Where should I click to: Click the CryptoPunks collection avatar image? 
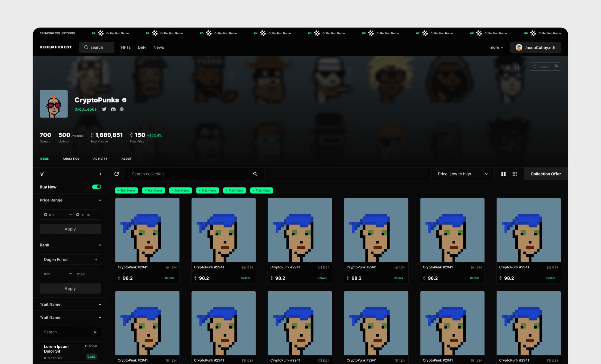tap(54, 104)
